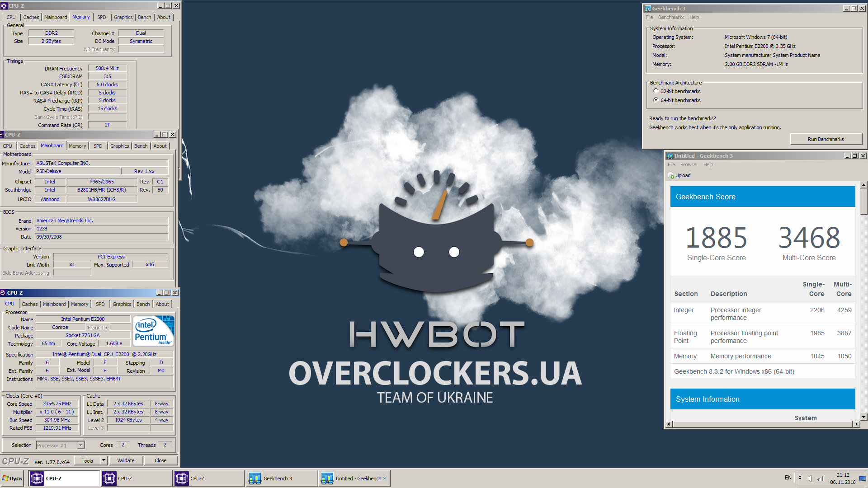Open Bench tab in top CPU-Z window
This screenshot has width=868, height=488.
[145, 17]
